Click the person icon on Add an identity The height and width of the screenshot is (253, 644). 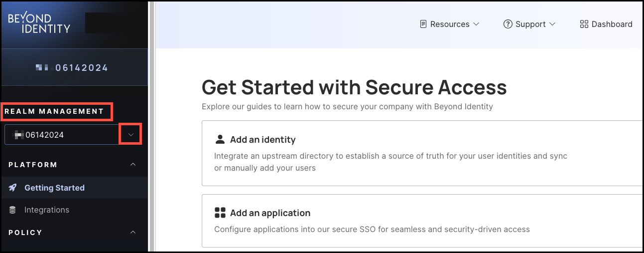[220, 139]
